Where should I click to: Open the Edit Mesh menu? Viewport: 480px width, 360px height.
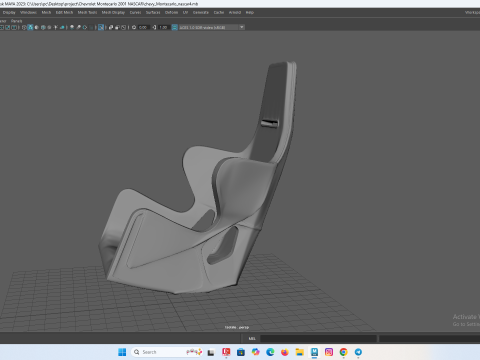coord(64,12)
